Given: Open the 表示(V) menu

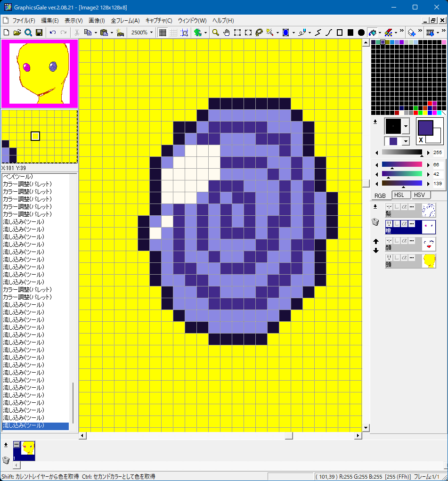Looking at the screenshot, I should tap(73, 21).
